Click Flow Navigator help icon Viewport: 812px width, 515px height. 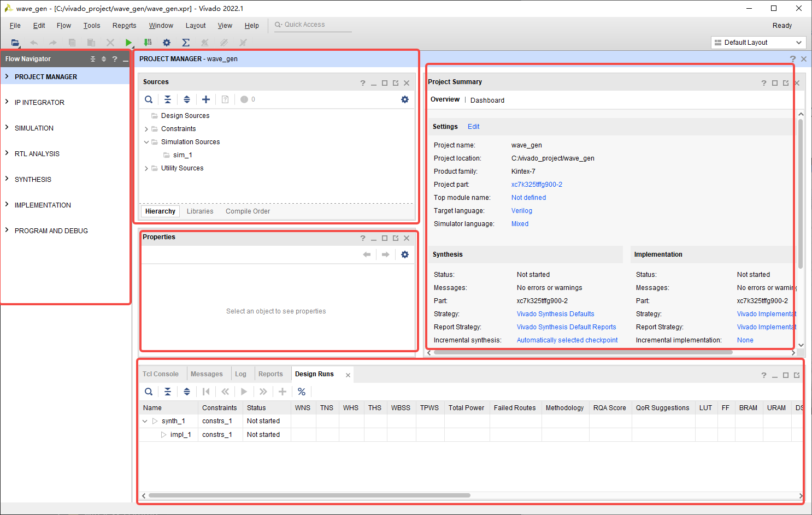tap(115, 59)
